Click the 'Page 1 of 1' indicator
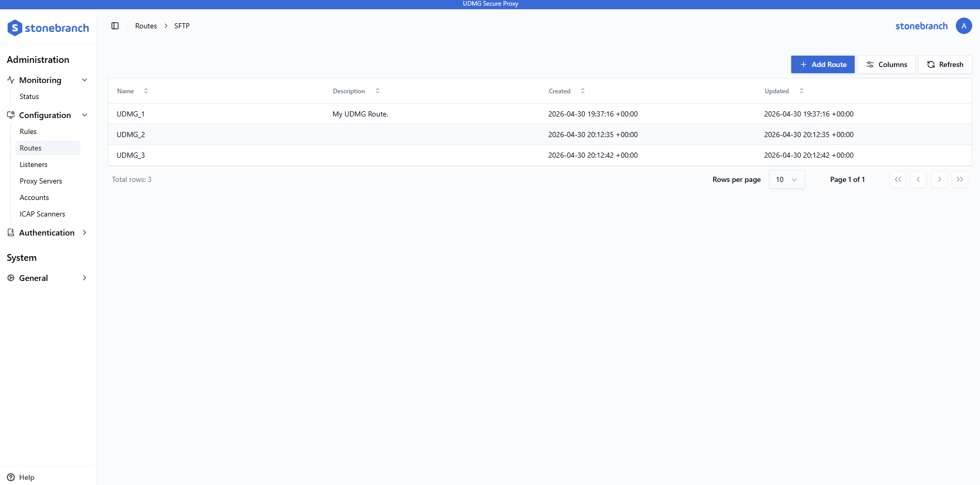This screenshot has width=980, height=485. click(847, 179)
